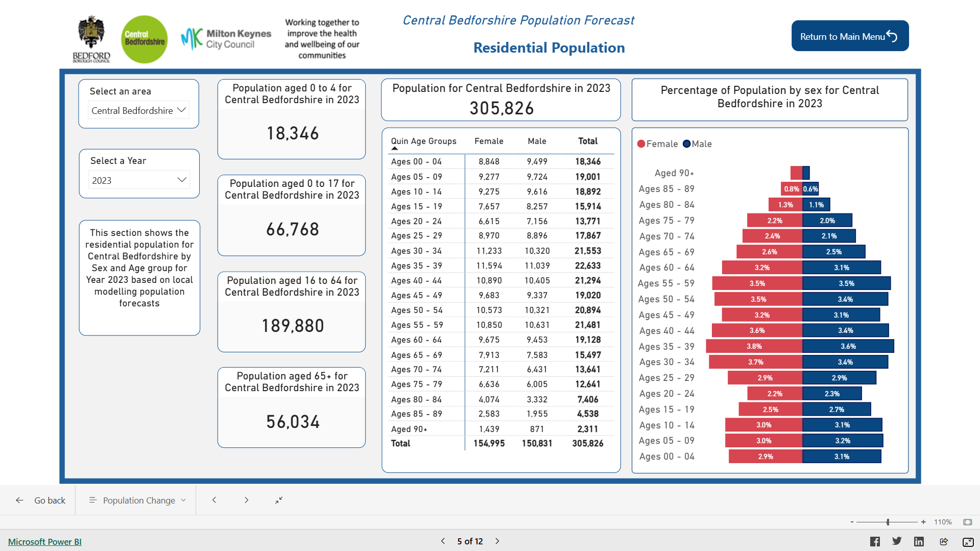Click the Milton Keynes City Council logo
The image size is (980, 551).
click(x=226, y=39)
